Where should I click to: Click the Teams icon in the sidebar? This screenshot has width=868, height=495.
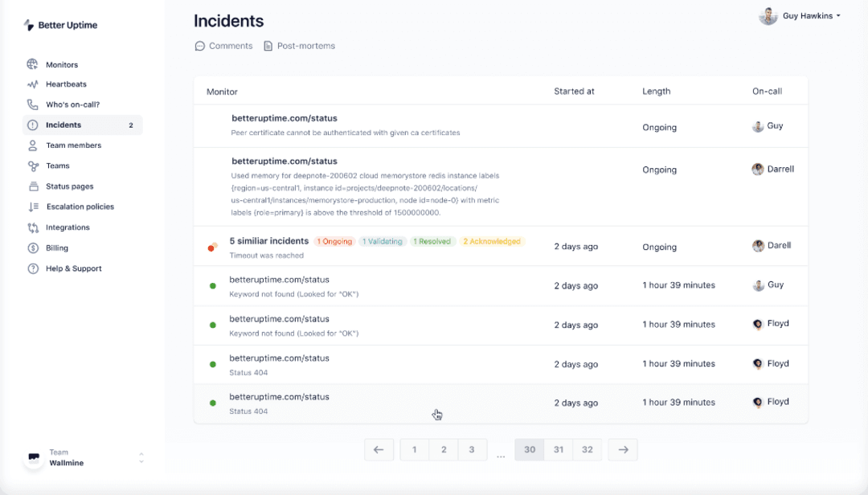click(31, 166)
